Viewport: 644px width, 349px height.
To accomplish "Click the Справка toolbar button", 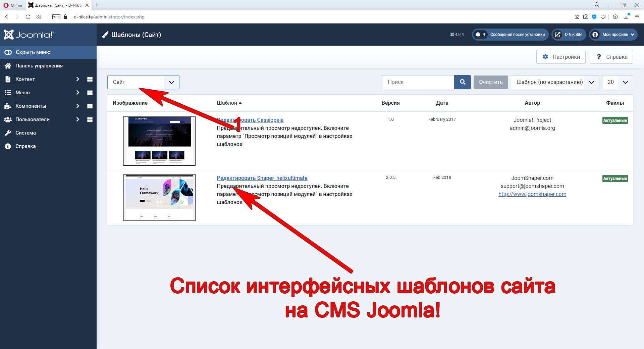I will [611, 57].
